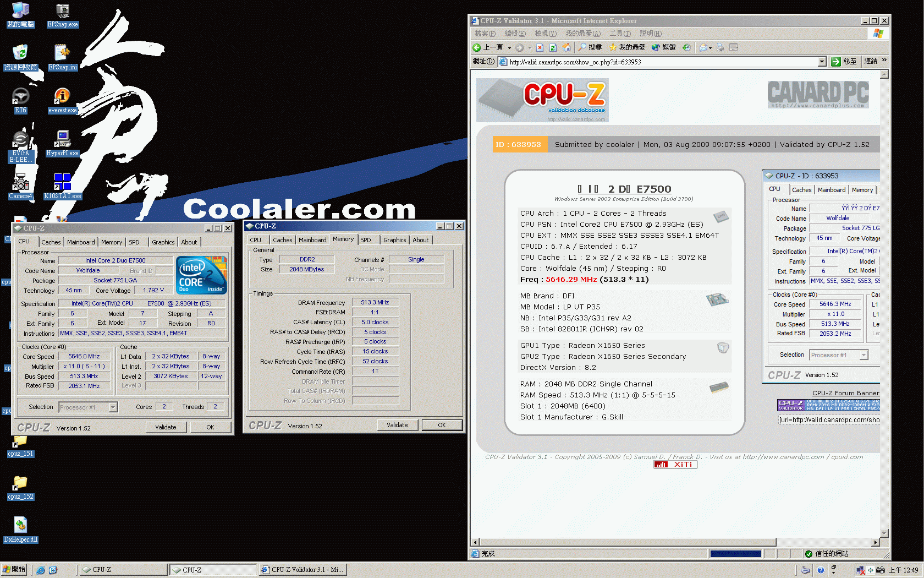Click the Internet Explorer quick launch icon
Viewport: 924px width, 578px height.
[41, 570]
